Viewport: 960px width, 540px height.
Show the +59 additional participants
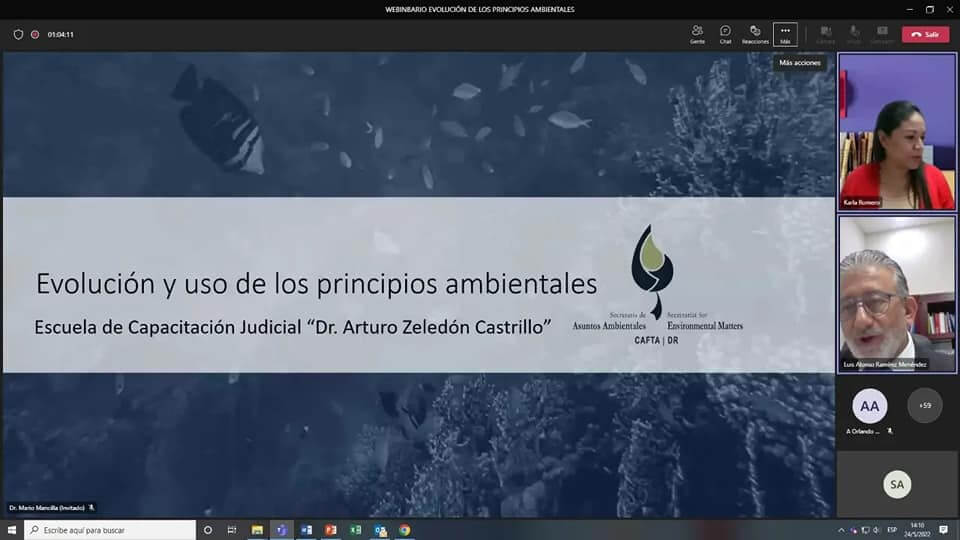[924, 405]
